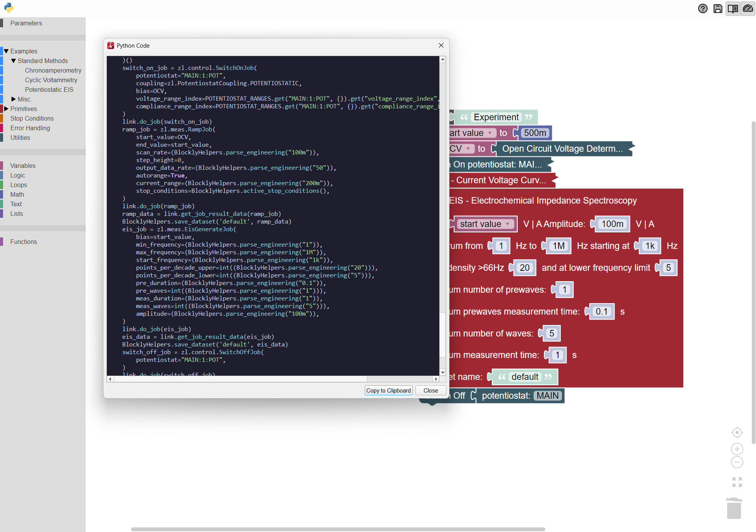The width and height of the screenshot is (756, 532).
Task: Open the Math category
Action: 17,194
